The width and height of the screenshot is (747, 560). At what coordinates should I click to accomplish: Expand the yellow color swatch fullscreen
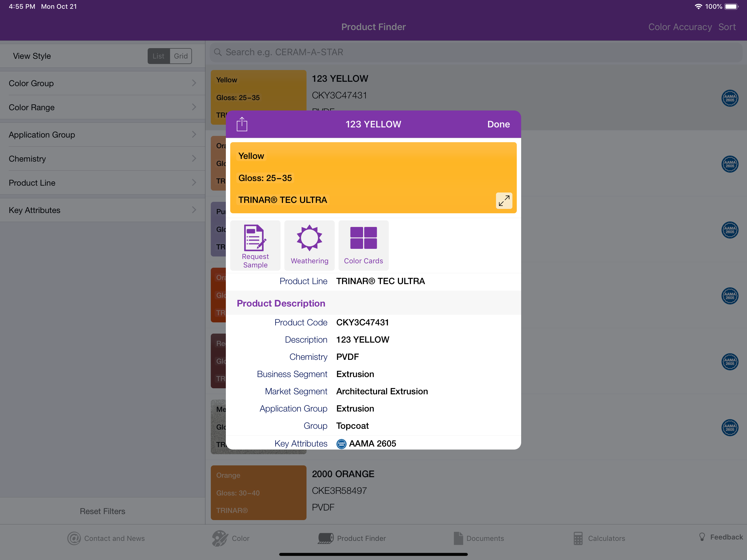(x=504, y=201)
